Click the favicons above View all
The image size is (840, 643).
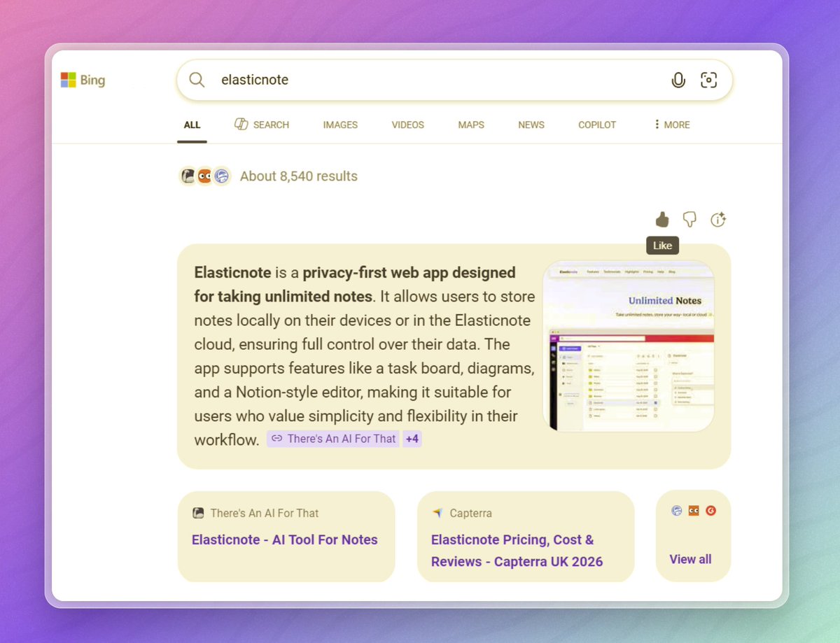[x=694, y=511]
